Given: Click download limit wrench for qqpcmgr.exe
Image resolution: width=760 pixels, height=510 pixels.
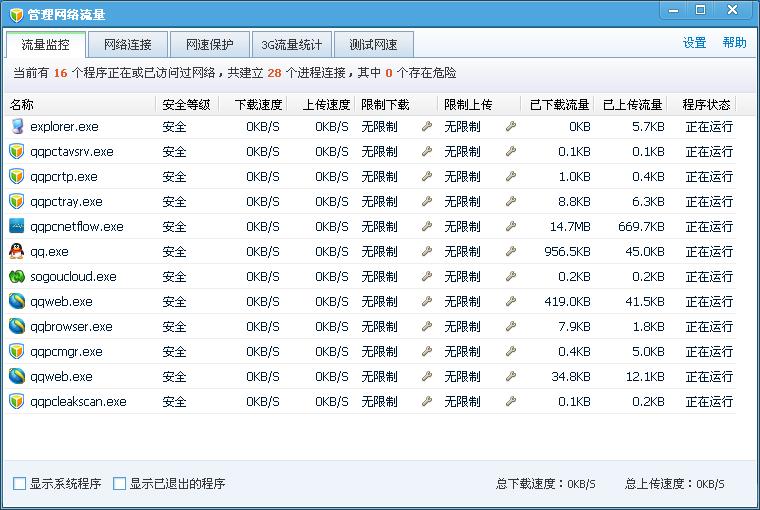Looking at the screenshot, I should (427, 352).
